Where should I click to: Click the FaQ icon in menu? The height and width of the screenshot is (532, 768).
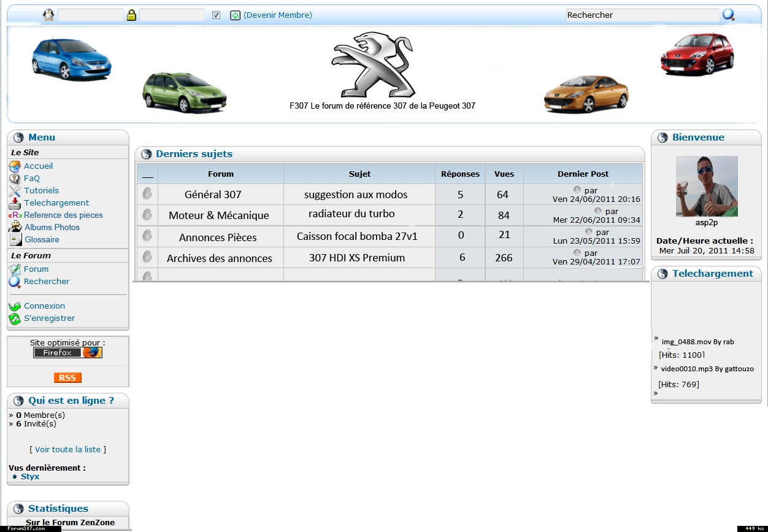tap(15, 179)
